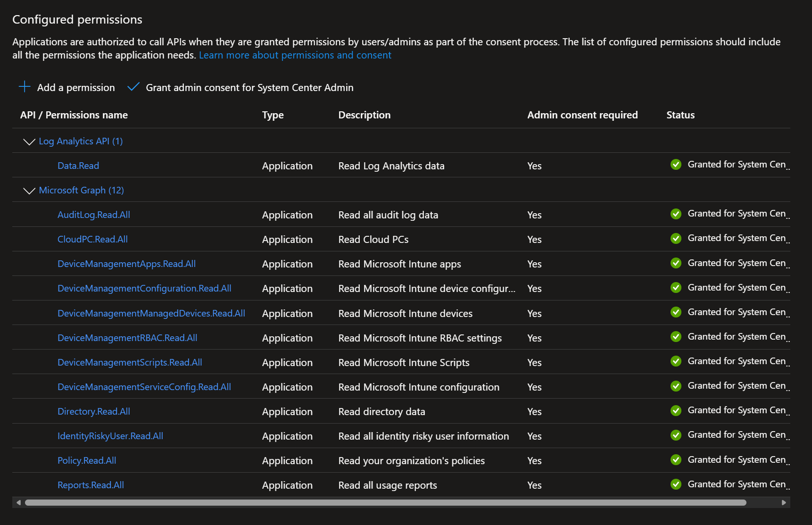Click 'Yes' in the Directory.Read.All row
Image resolution: width=812 pixels, height=525 pixels.
pos(534,412)
